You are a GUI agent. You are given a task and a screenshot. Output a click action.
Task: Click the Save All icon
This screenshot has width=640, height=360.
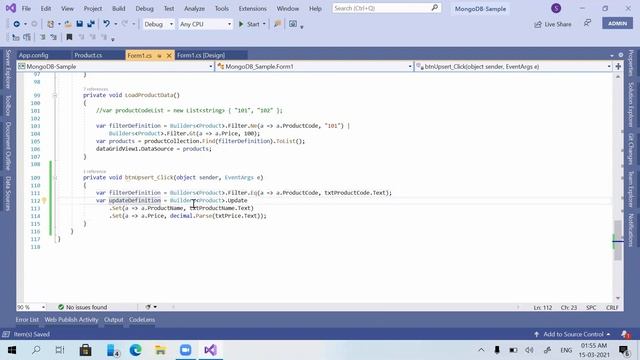tap(91, 24)
